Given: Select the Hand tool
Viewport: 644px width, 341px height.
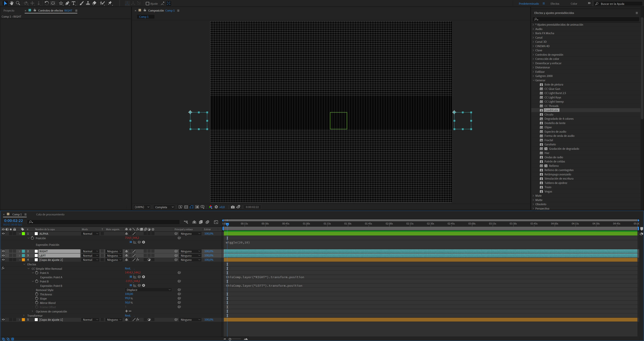Looking at the screenshot, I should point(12,3).
